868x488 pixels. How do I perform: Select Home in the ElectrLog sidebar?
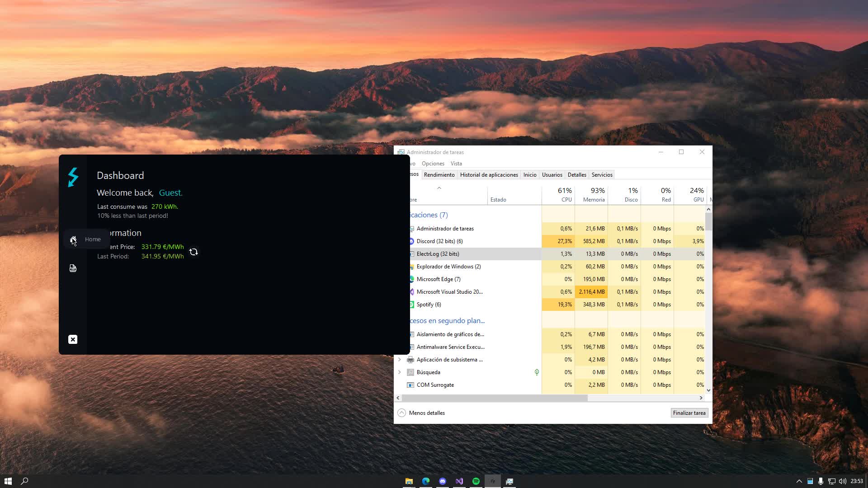[73, 239]
